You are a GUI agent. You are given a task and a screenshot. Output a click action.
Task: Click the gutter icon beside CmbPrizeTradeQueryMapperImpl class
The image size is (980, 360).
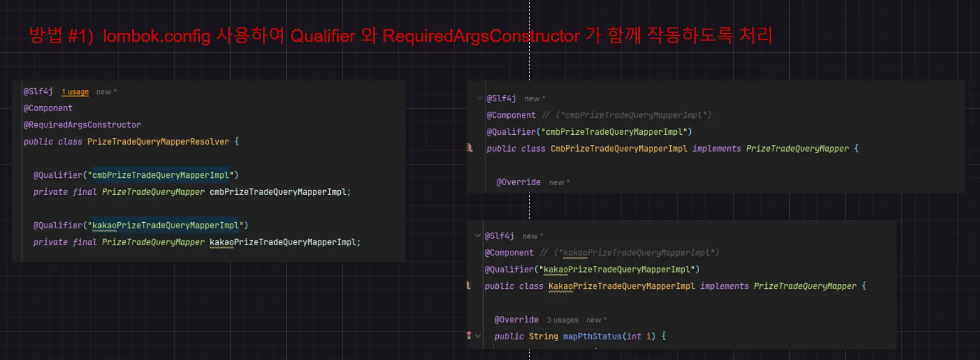[470, 148]
